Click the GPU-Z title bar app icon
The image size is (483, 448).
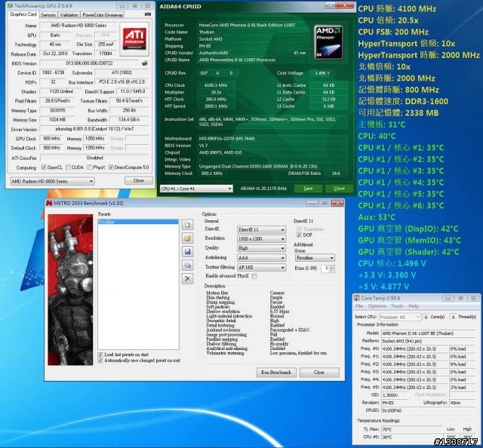click(x=10, y=6)
